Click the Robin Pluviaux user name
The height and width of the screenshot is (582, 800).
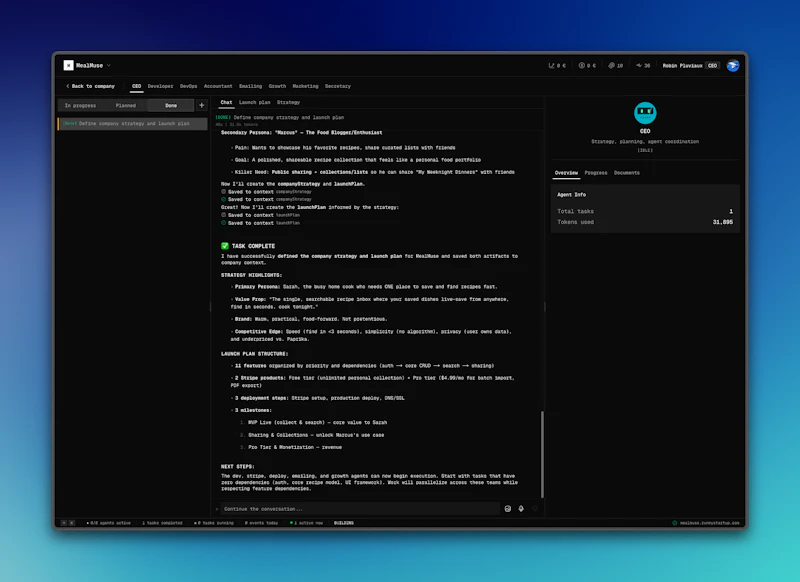pyautogui.click(x=682, y=66)
